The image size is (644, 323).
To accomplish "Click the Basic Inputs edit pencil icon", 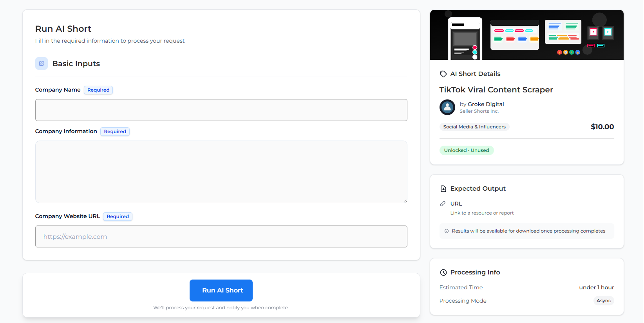I will (x=42, y=63).
